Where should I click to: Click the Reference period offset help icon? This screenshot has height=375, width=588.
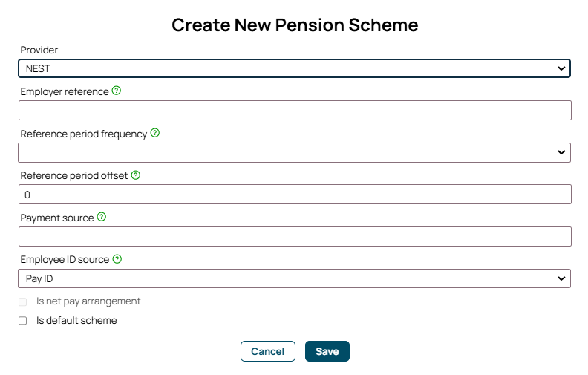tap(136, 175)
